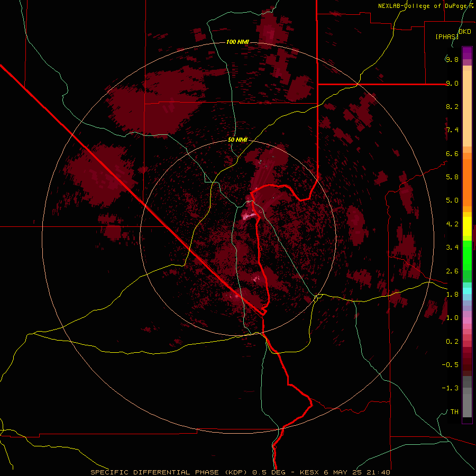Click the 1.0 value on color scale

(452, 318)
